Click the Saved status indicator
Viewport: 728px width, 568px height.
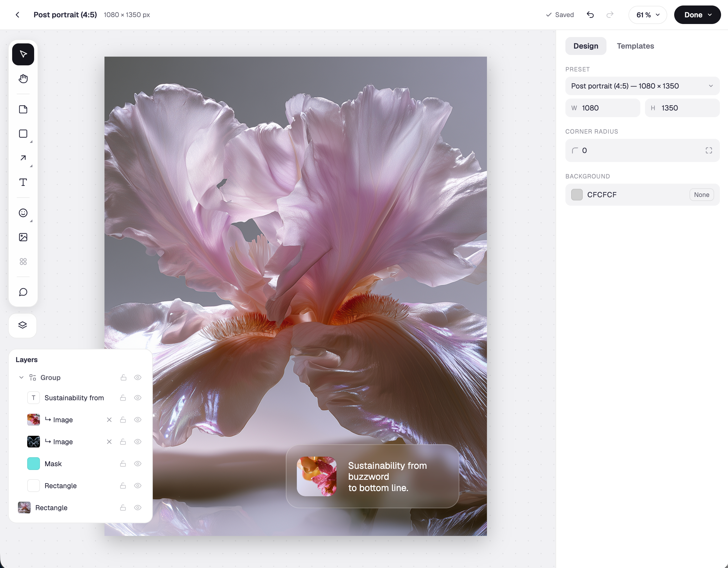click(560, 15)
